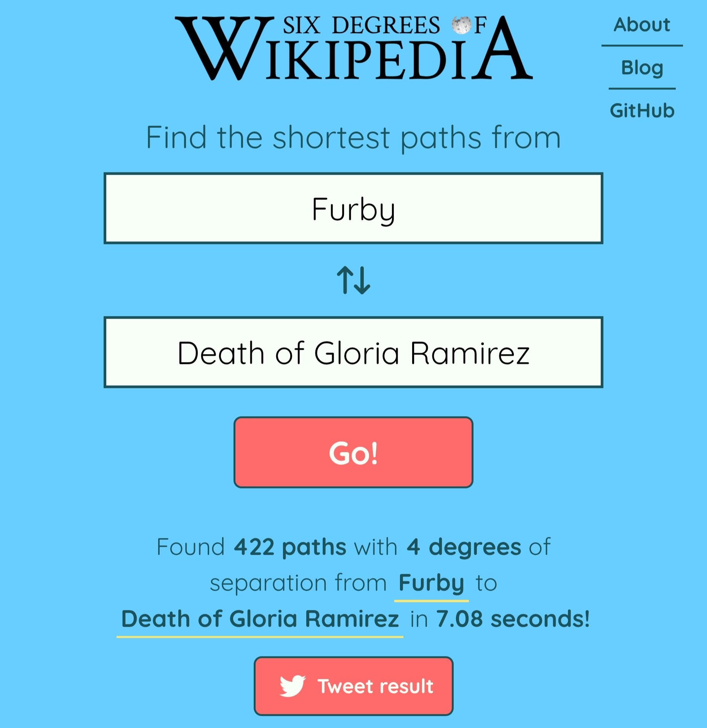Click the 'SIX DEGREES' text in the logo

(x=361, y=26)
